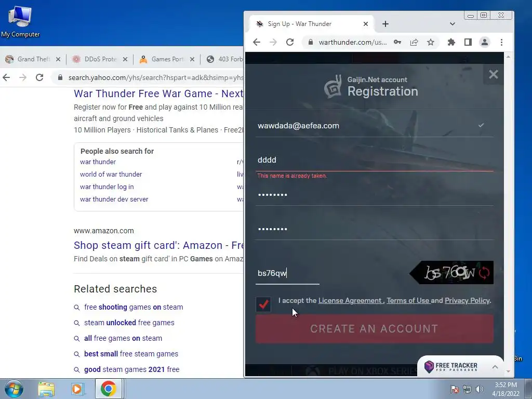The height and width of the screenshot is (399, 532).
Task: Open the License Agreement link
Action: coord(350,301)
